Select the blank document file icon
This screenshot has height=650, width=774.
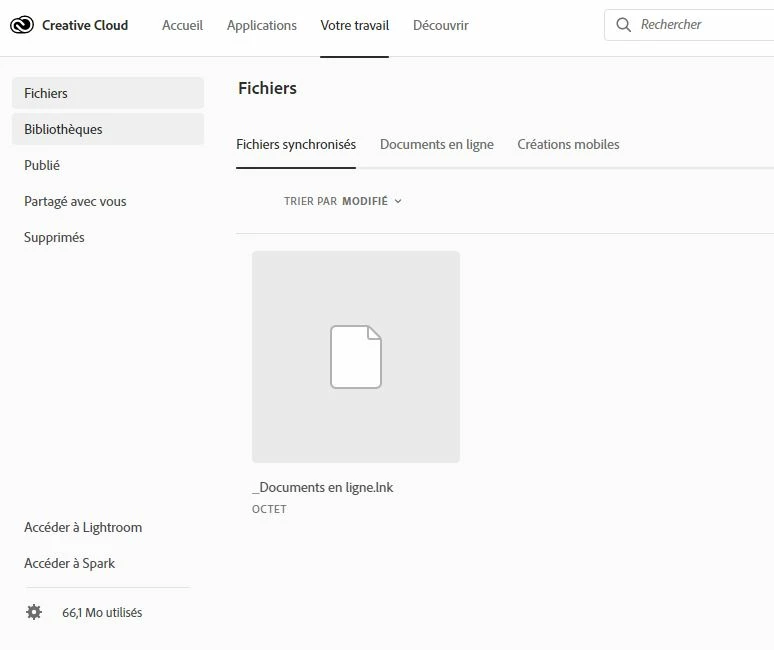point(356,357)
